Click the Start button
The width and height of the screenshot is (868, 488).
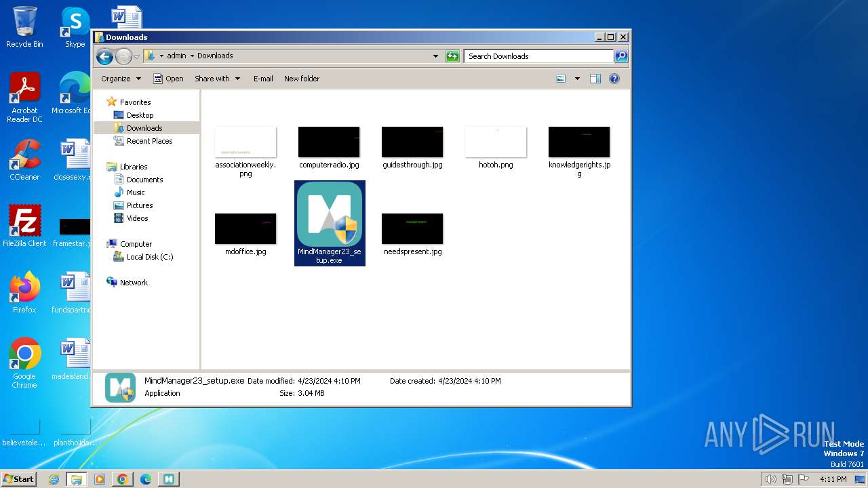tap(18, 479)
